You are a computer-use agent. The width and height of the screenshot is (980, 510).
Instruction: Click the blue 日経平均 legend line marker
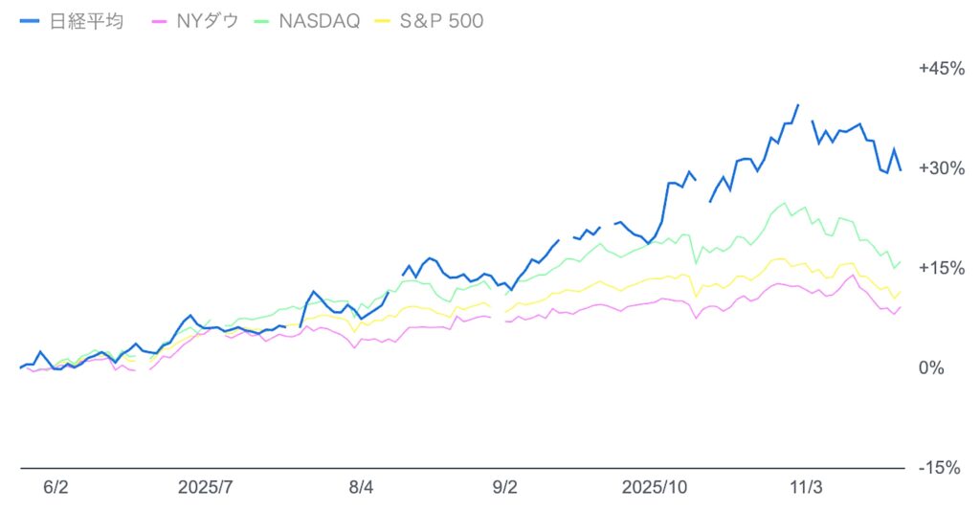pos(31,21)
